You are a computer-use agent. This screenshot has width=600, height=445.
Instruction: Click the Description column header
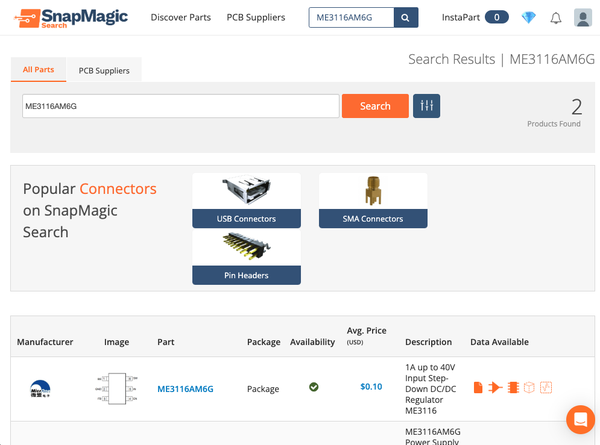tap(428, 342)
